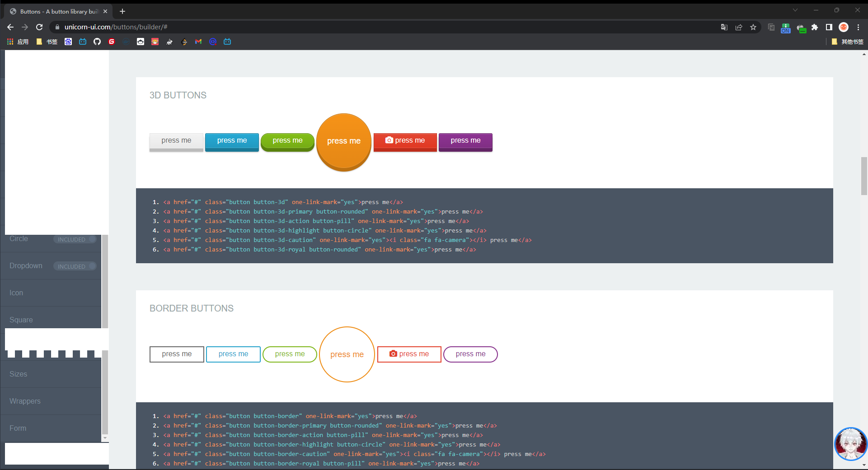
Task: Open the 书签 bookmarks folder
Action: pyautogui.click(x=47, y=42)
